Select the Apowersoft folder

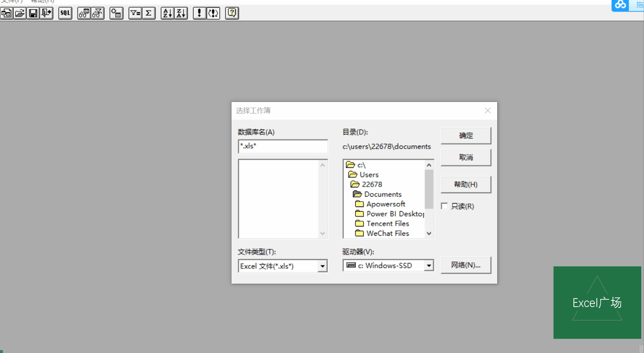[380, 204]
